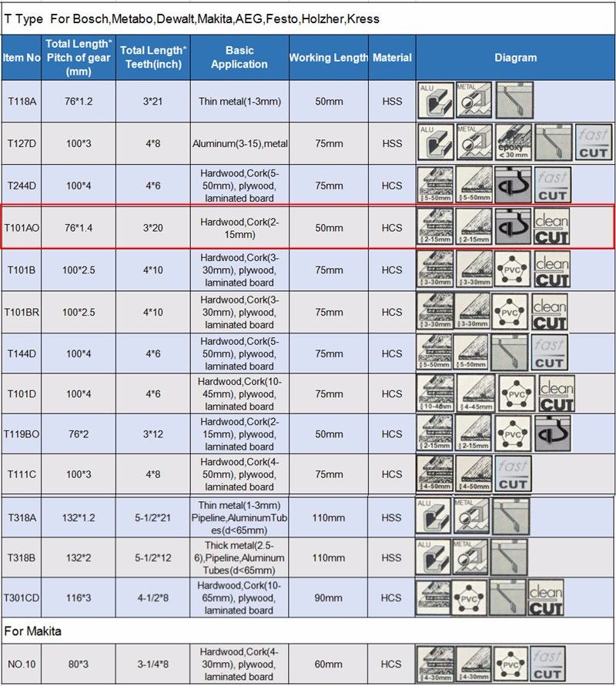Click the Item No column header

pos(22,58)
